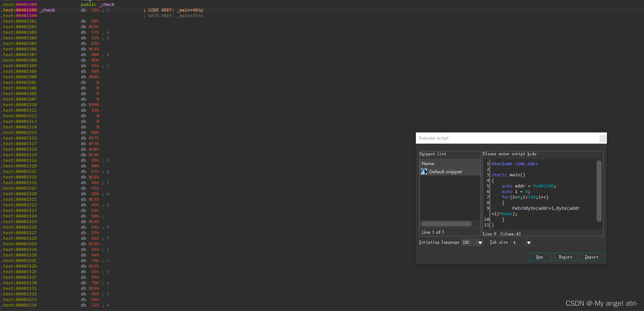
Task: Click address .text:00401503
Action: coord(19,32)
